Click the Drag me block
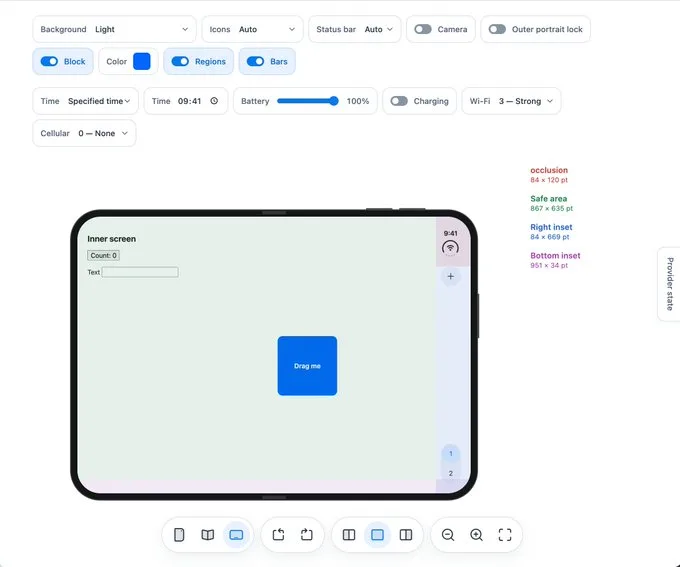Screen dimensions: 680x567 pos(307,366)
